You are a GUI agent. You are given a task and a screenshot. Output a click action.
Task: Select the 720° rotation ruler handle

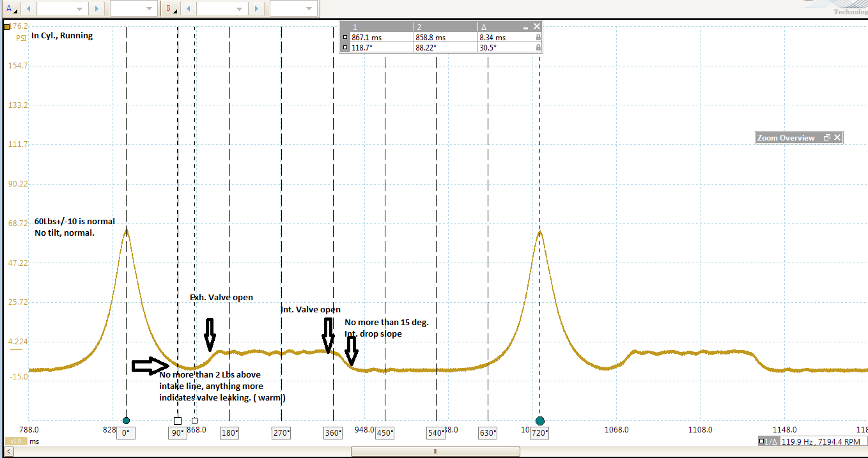[540, 420]
